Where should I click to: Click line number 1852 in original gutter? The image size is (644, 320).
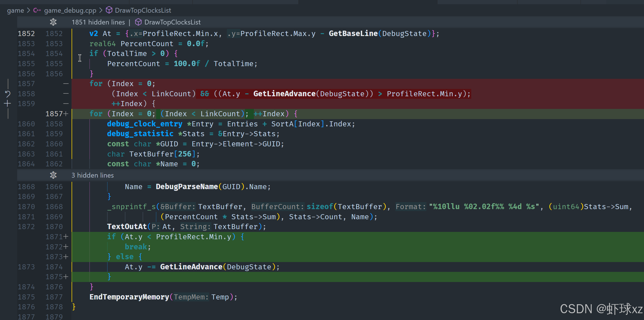coord(26,33)
